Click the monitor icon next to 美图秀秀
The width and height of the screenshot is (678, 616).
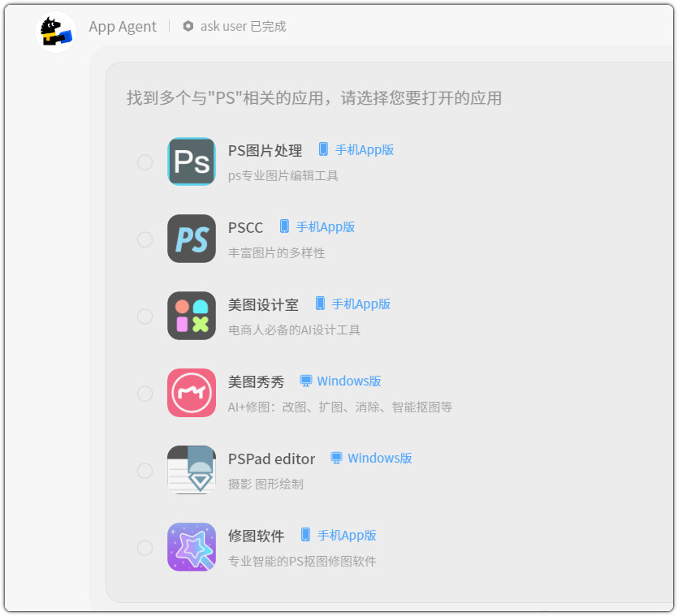pyautogui.click(x=305, y=381)
